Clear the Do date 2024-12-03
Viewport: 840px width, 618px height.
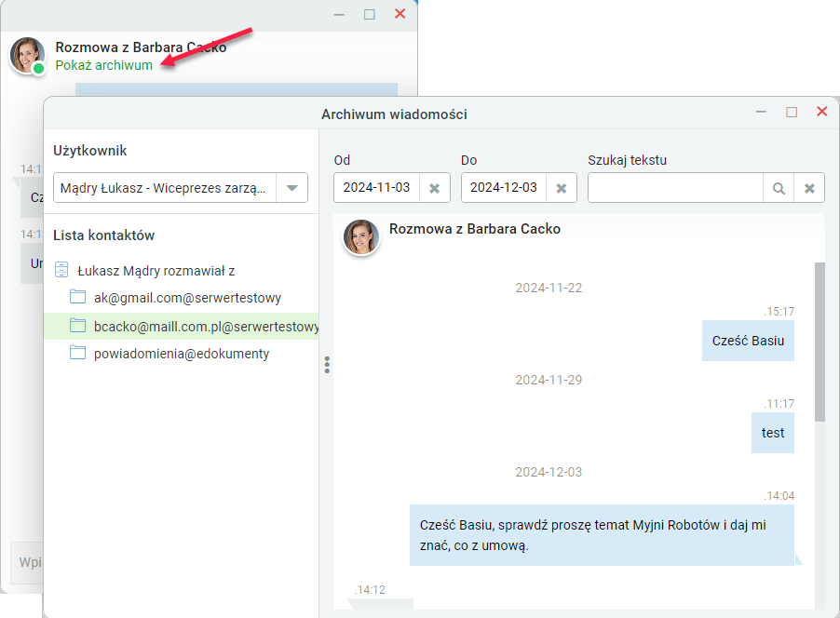point(562,188)
